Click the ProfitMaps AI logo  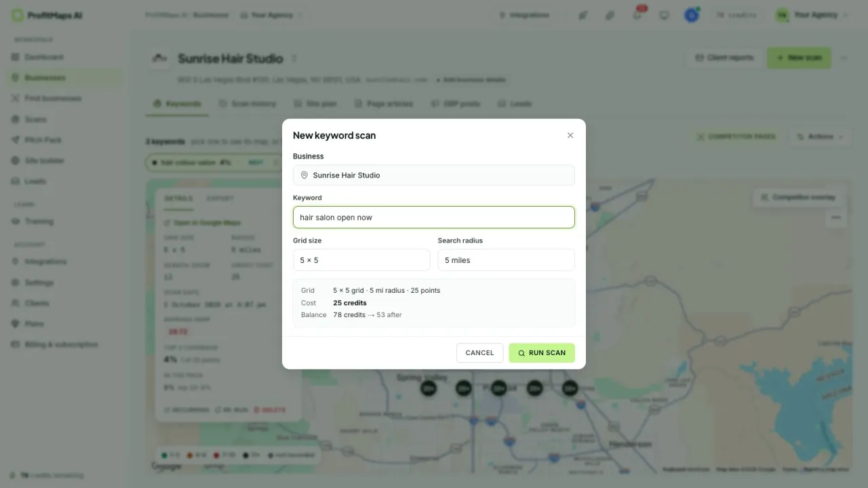pyautogui.click(x=47, y=15)
